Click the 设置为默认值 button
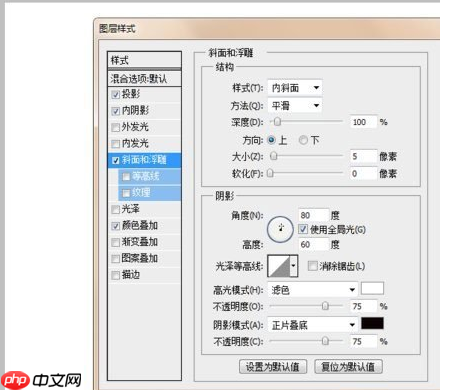 point(273,367)
